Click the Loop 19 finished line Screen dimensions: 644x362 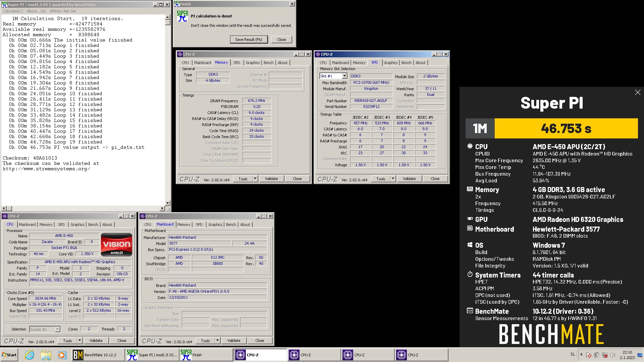[56, 142]
